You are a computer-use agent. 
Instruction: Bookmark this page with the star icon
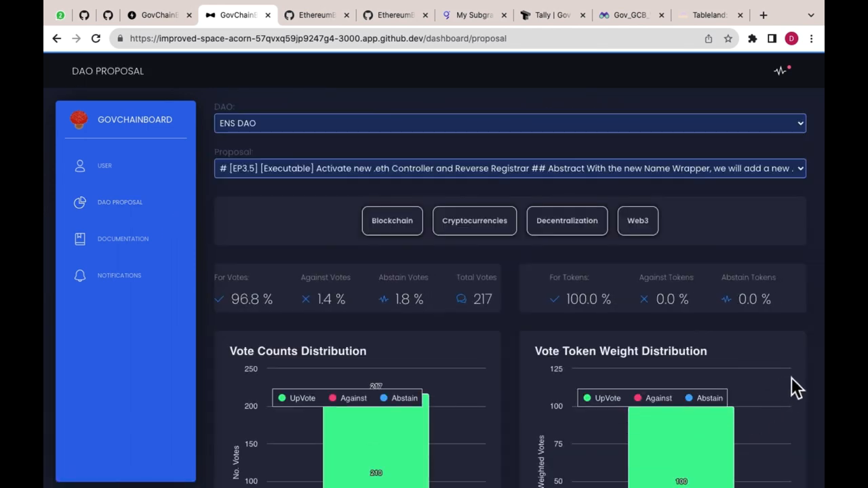728,39
